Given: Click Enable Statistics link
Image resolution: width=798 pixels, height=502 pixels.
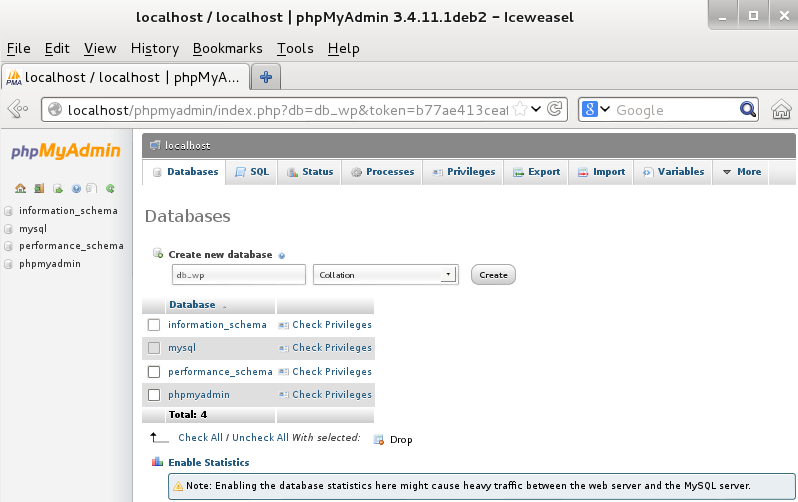Looking at the screenshot, I should click(x=209, y=462).
